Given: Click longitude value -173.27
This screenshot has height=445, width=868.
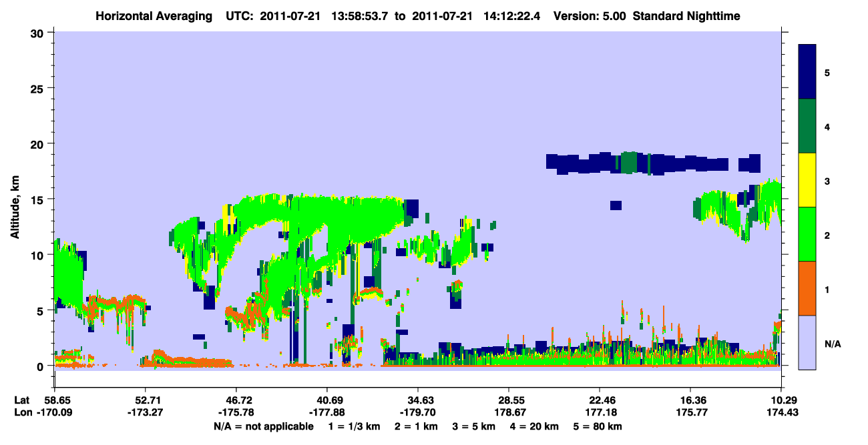Looking at the screenshot, I should pyautogui.click(x=145, y=412).
